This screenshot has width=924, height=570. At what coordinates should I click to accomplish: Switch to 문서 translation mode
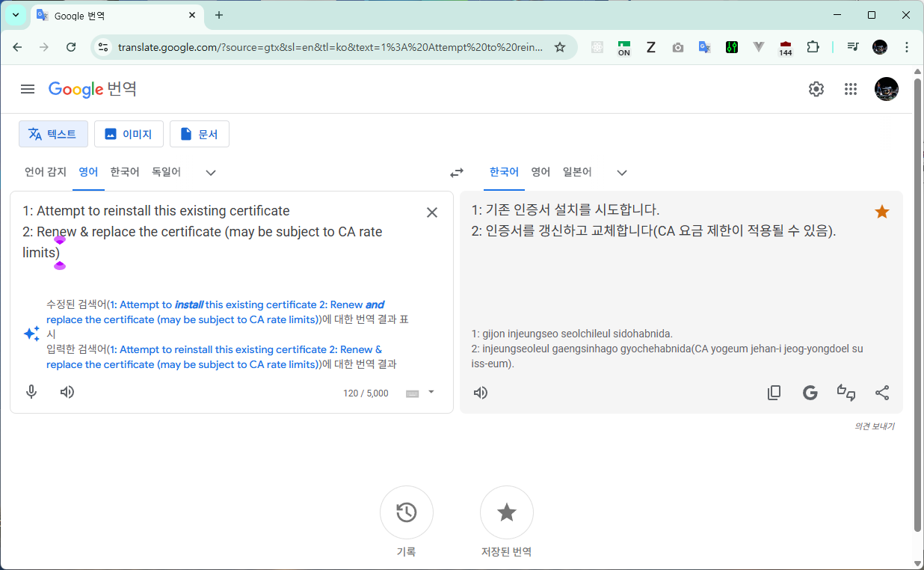200,134
